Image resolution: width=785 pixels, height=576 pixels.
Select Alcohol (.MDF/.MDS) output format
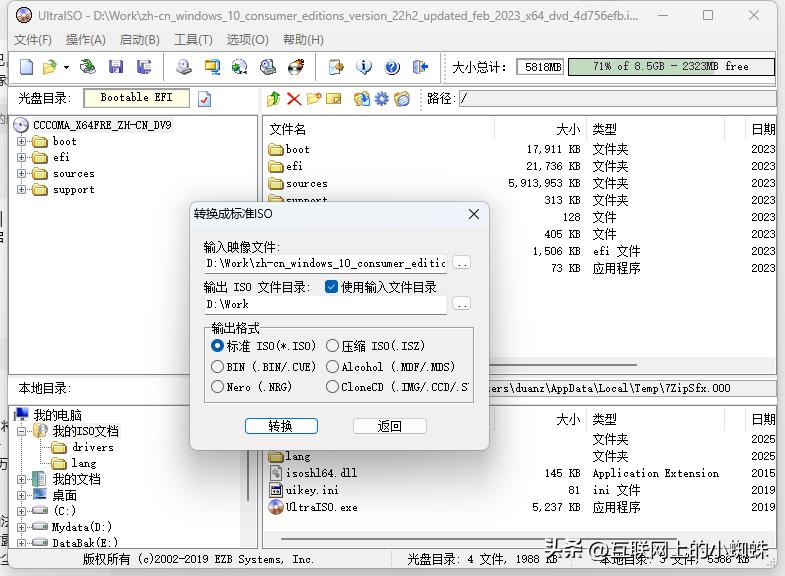click(390, 367)
